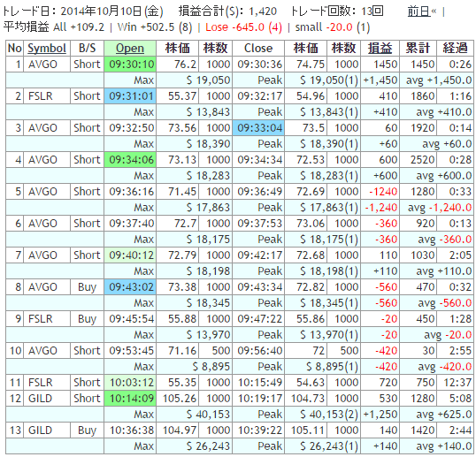This screenshot has width=476, height=457.
Task: Select trade 12 open time 10:14:09
Action: [130, 398]
